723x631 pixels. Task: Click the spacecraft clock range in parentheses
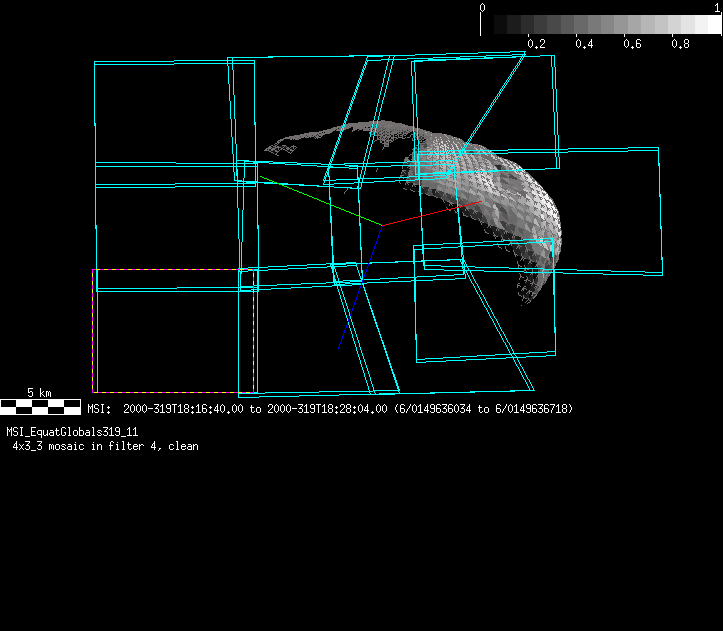point(484,409)
